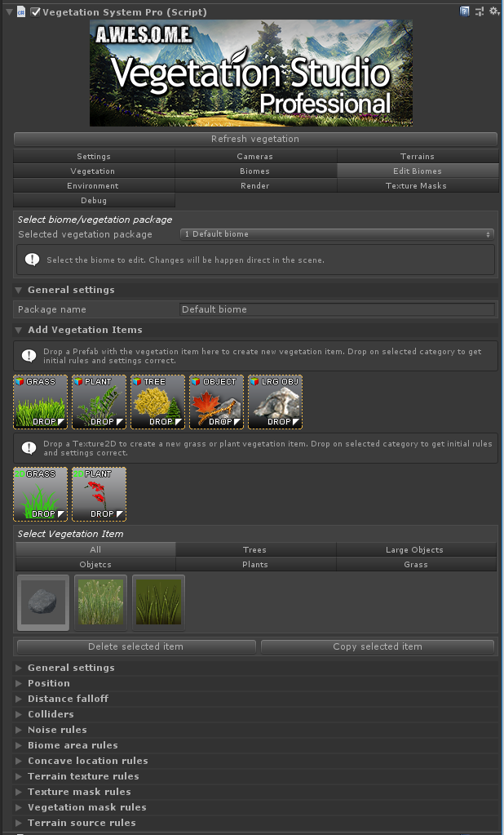Filter vegetation items by Plants
504x835 pixels.
255,565
